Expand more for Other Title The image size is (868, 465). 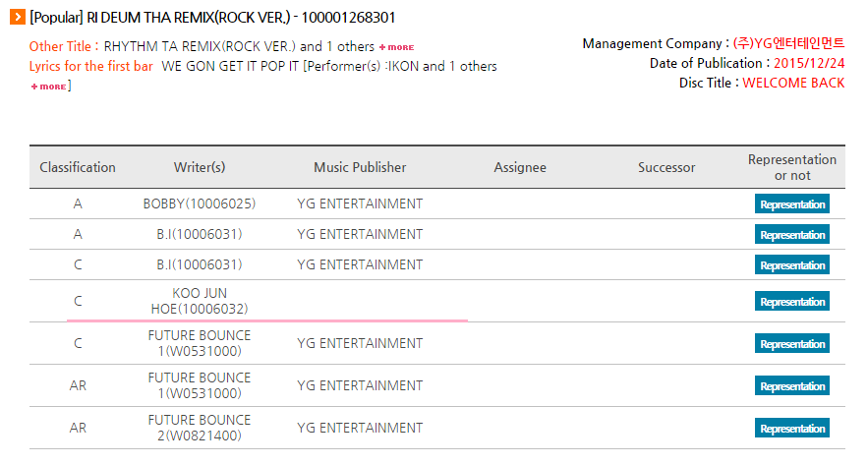(x=396, y=47)
